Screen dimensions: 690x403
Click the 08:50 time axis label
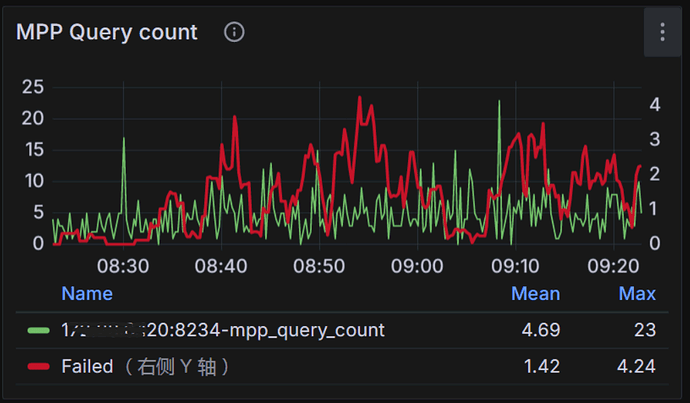[319, 266]
